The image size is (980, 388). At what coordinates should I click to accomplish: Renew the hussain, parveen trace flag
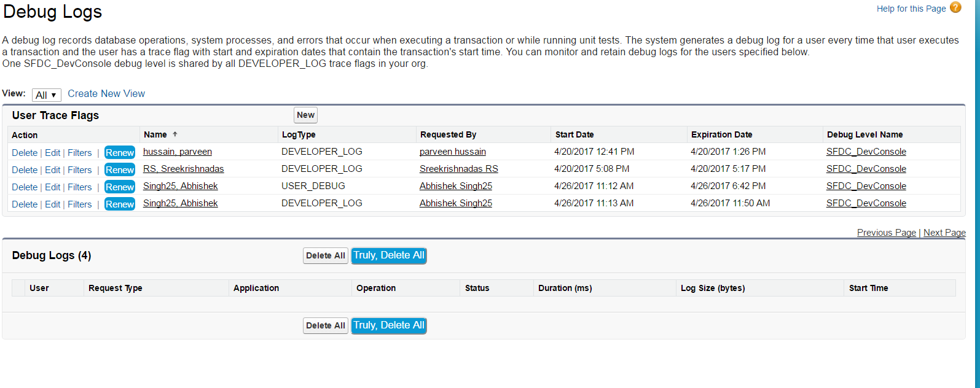pos(120,153)
